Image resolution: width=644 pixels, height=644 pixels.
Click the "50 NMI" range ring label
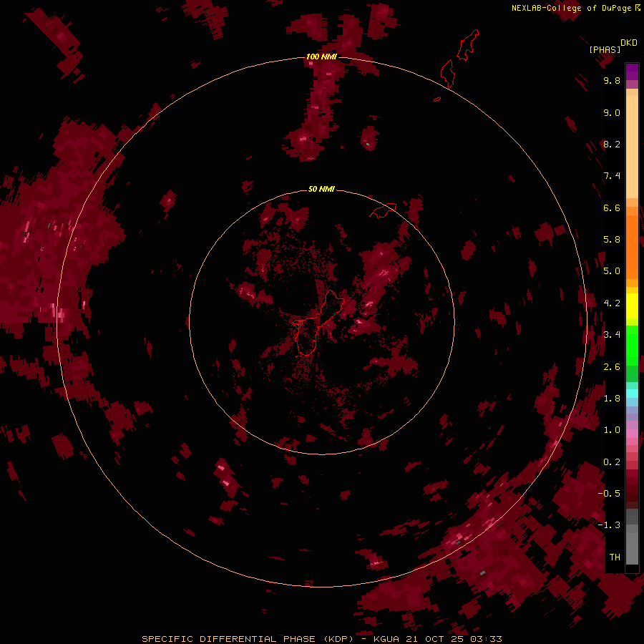pos(321,189)
